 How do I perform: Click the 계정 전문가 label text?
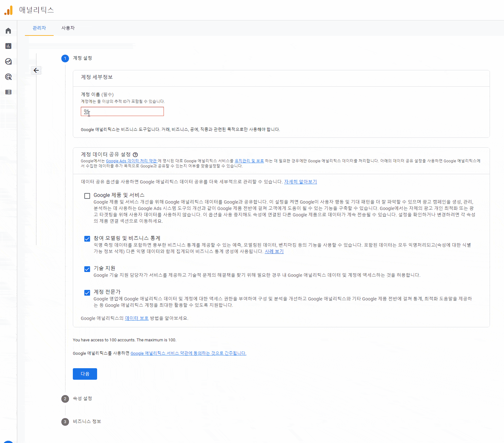[107, 292]
